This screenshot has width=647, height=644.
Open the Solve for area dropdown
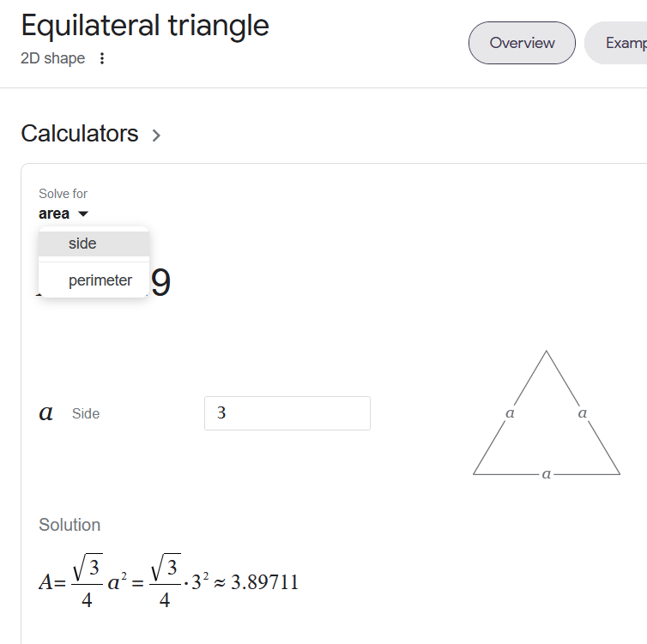coord(63,214)
